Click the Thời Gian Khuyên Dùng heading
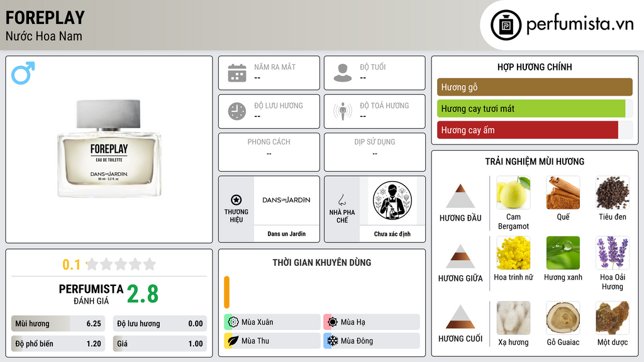Viewport: 644px width, 362px height. (x=322, y=262)
